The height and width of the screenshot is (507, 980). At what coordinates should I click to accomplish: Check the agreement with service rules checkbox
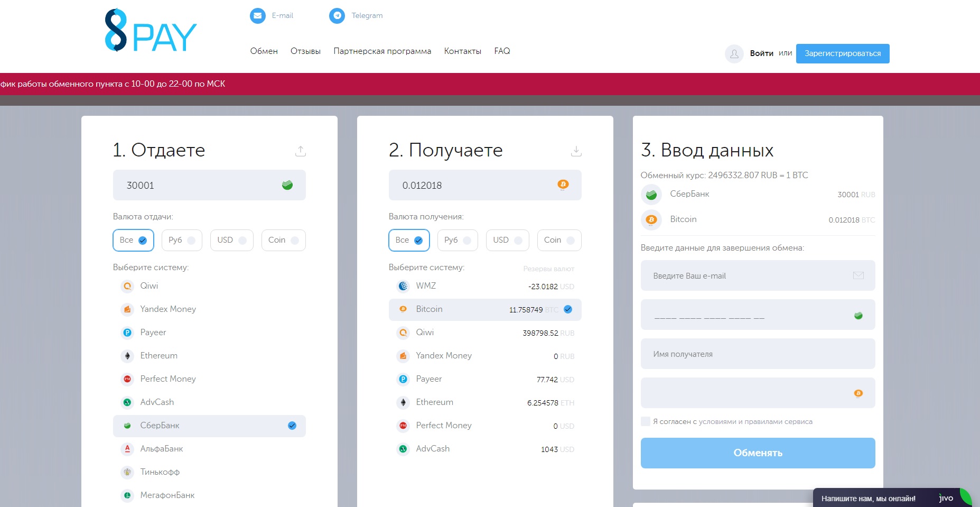[x=645, y=421]
